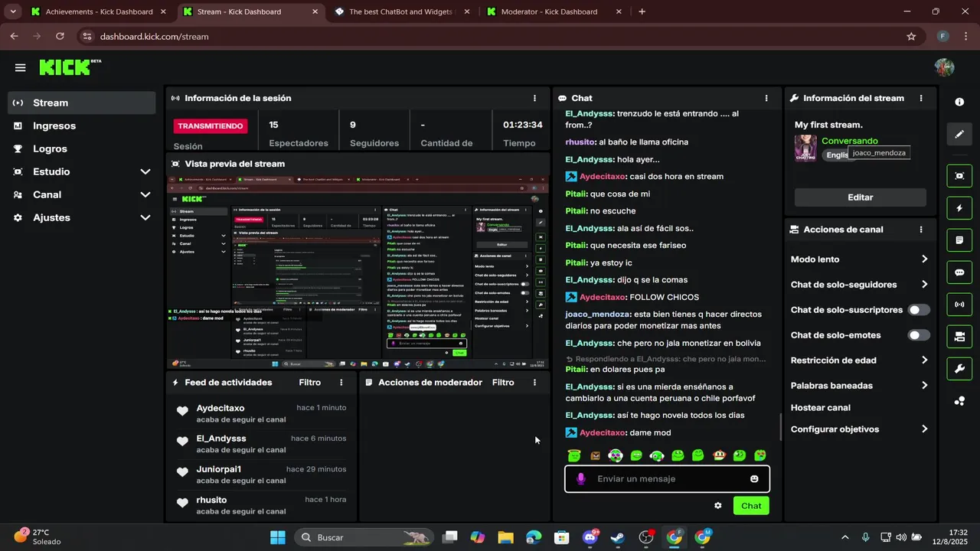Open options menu of Información de la sesión
This screenshot has height=551, width=980.
pyautogui.click(x=534, y=98)
